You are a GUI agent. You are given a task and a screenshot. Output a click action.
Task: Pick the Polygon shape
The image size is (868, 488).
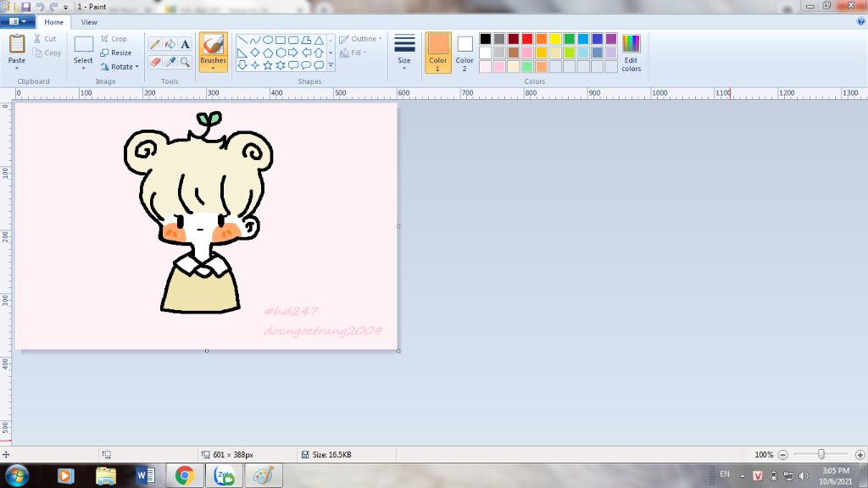click(x=305, y=40)
